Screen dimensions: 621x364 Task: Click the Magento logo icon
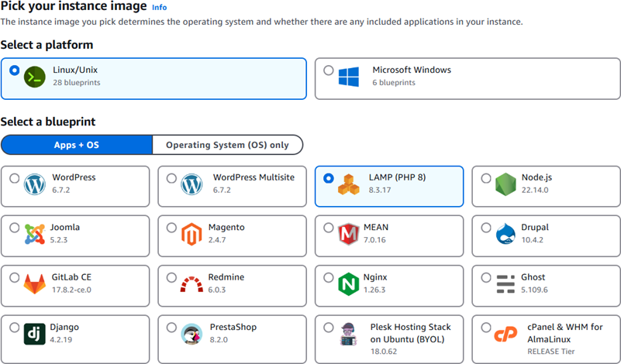click(191, 234)
